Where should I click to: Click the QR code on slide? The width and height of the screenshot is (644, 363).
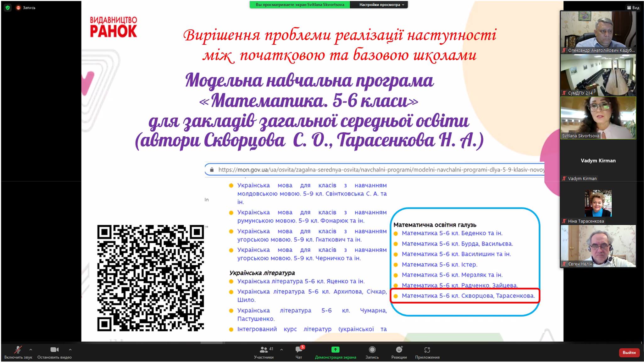point(150,278)
